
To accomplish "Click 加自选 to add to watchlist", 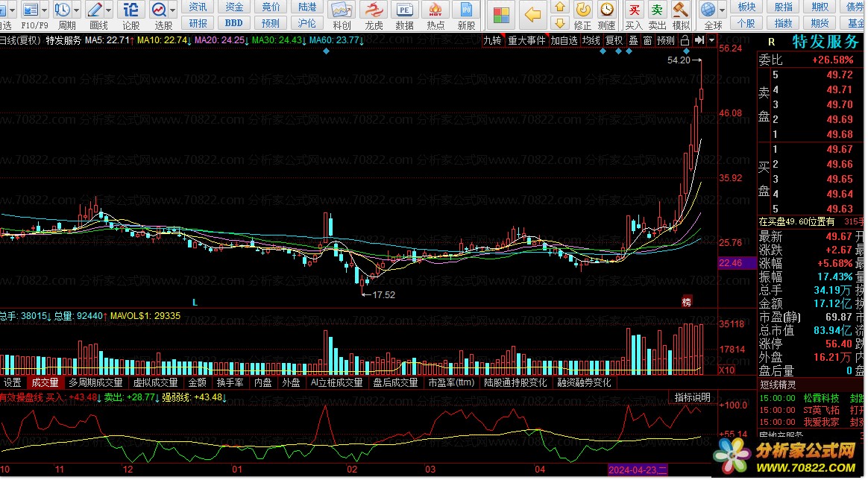I will [x=564, y=40].
